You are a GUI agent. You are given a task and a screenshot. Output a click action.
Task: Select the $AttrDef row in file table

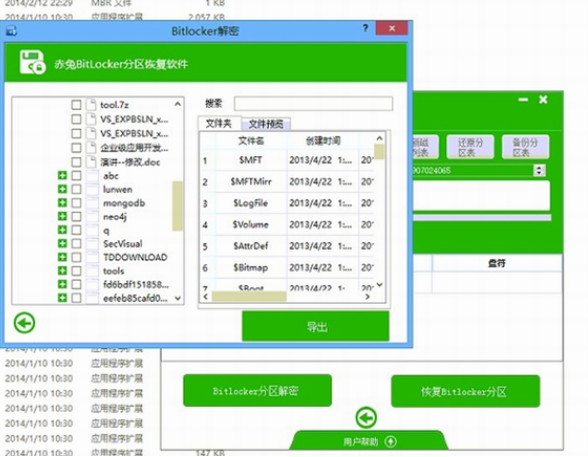287,246
